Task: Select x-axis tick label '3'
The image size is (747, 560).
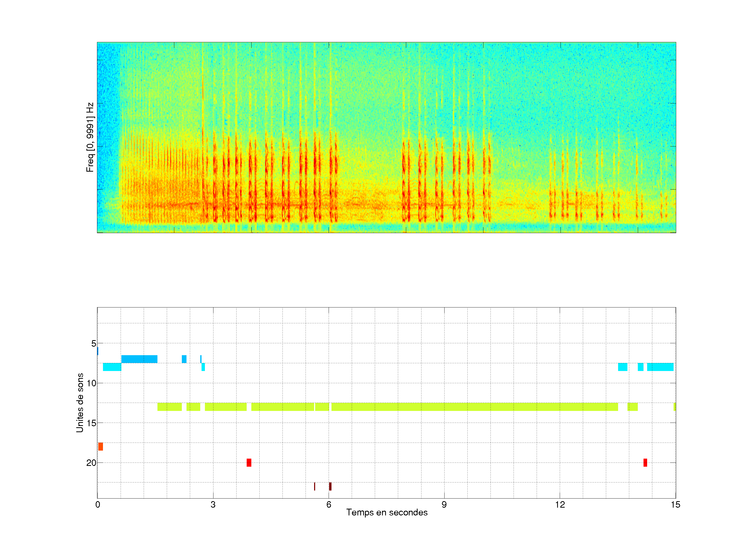Action: click(213, 504)
